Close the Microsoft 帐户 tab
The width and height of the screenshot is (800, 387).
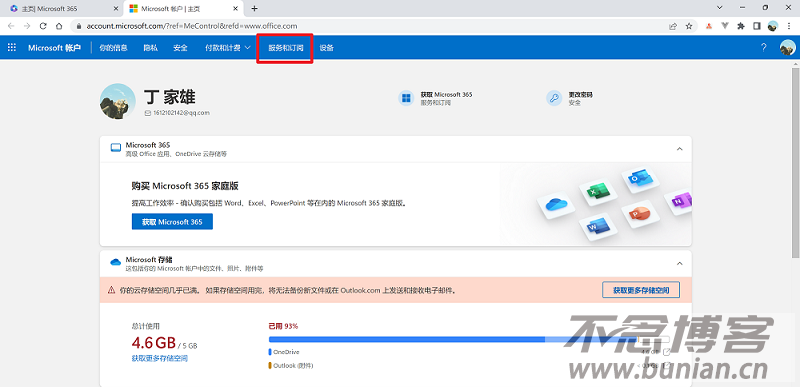235,9
